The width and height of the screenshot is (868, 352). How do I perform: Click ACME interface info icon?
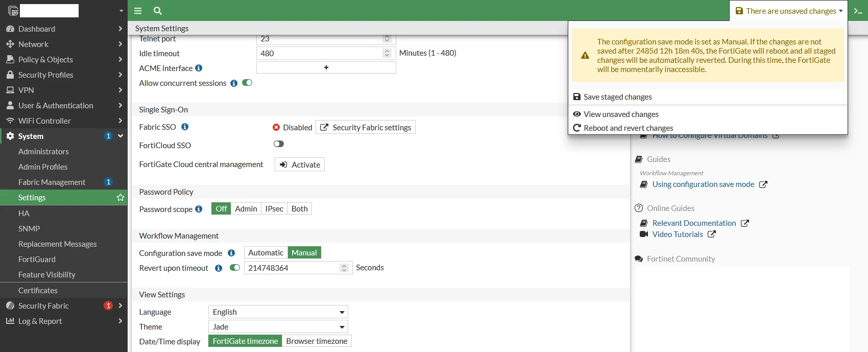coord(199,68)
